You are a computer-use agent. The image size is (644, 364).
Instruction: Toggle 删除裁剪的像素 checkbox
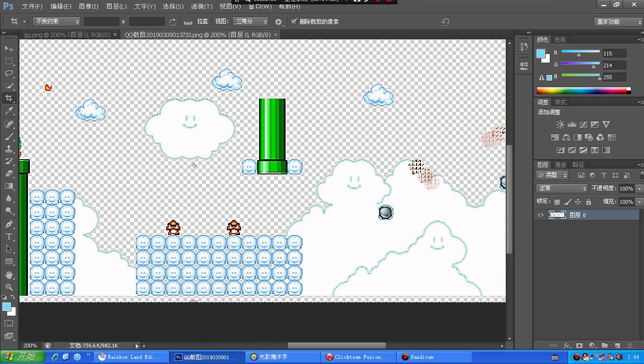pos(294,22)
